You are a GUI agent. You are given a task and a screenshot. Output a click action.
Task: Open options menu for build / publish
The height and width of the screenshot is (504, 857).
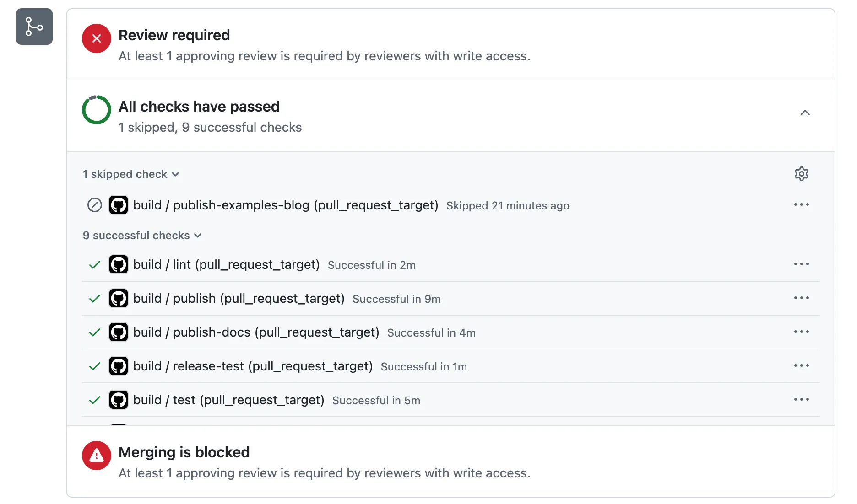pos(801,298)
